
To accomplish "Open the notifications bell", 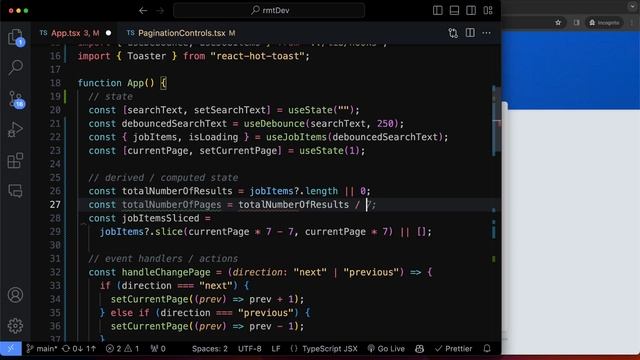I will point(487,349).
